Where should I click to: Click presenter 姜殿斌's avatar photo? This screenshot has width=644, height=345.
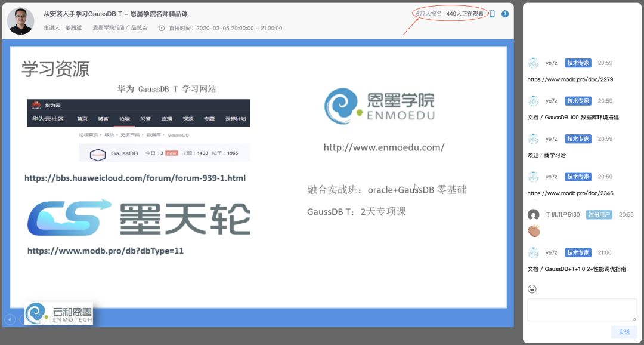[21, 21]
